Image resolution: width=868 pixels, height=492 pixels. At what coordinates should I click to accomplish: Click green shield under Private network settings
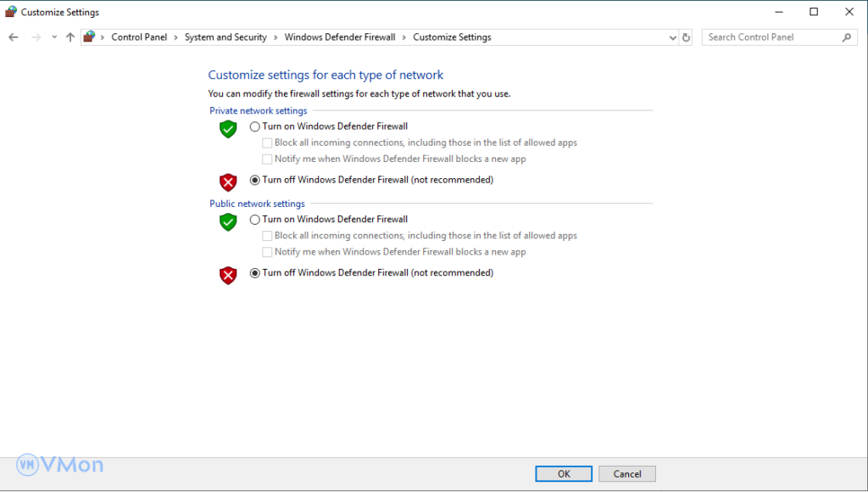228,129
